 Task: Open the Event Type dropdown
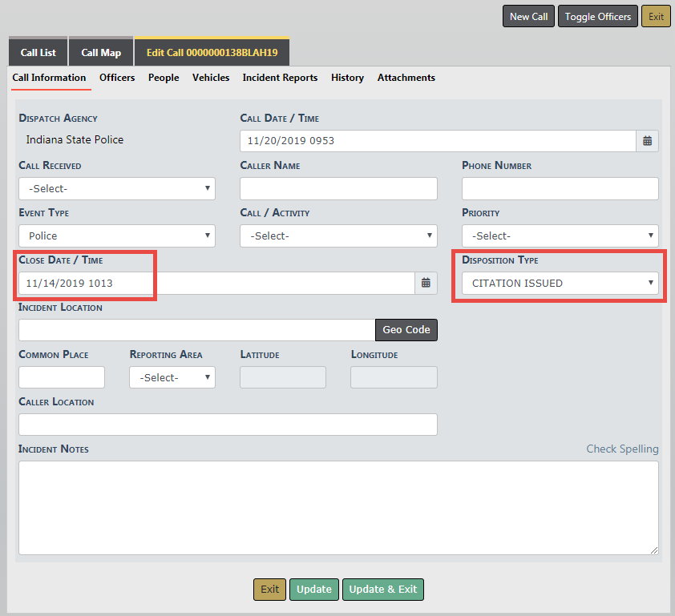[117, 236]
